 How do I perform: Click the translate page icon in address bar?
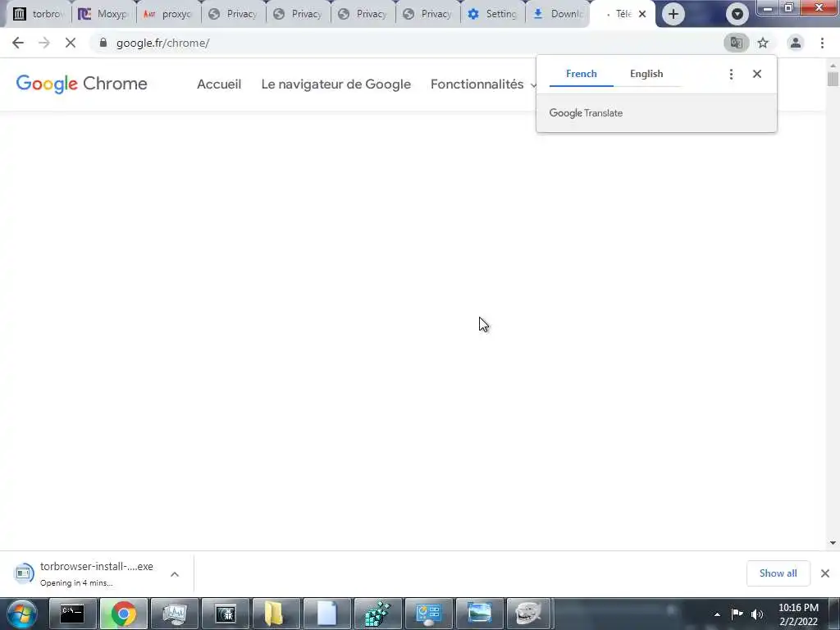(x=736, y=43)
